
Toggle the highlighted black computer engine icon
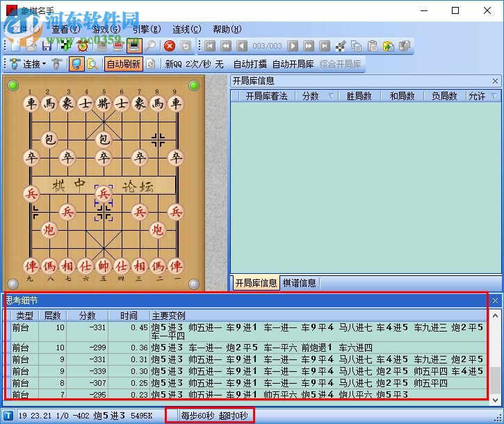(x=134, y=46)
